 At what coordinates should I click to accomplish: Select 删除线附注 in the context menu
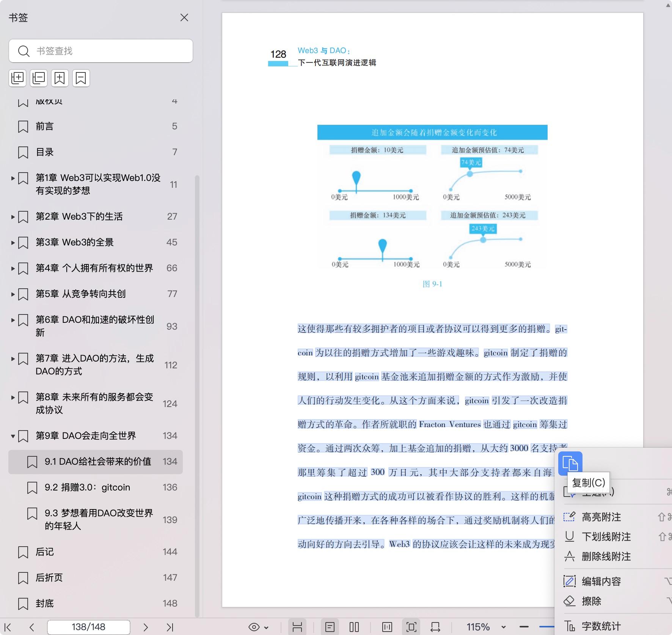click(606, 556)
